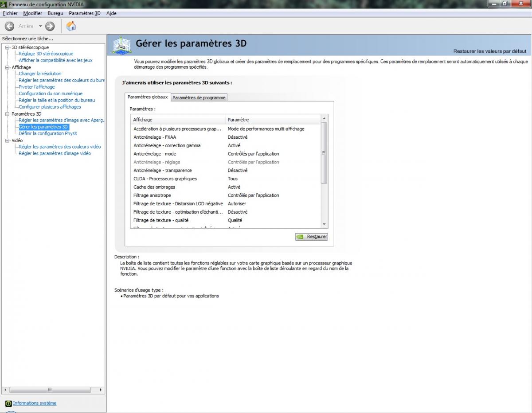Click the settings list vertical scrollbar thumb
Image resolution: width=532 pixels, height=413 pixels.
[x=324, y=153]
